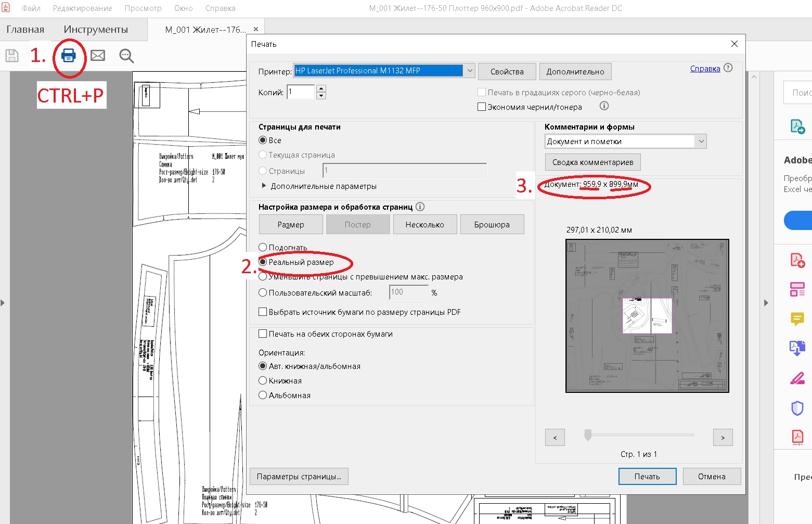Enable 'Экономия чернил/тонера' checkbox
Image resolution: width=812 pixels, height=524 pixels.
(x=482, y=107)
